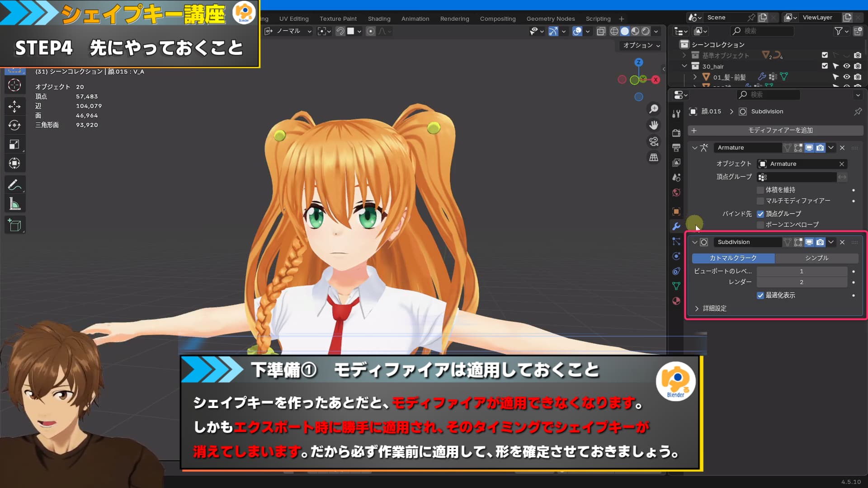Hide 01_髪-前髪 object in viewport
The image size is (868, 488).
click(847, 77)
